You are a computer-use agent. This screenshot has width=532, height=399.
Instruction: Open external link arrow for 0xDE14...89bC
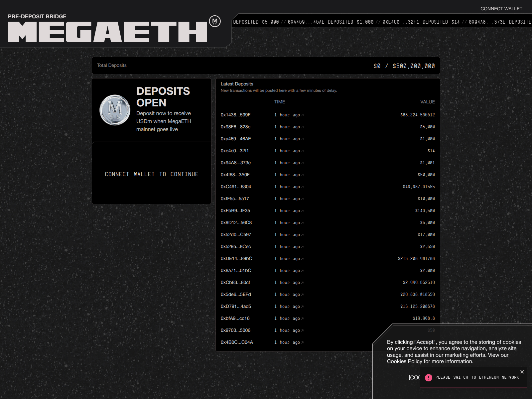tap(302, 259)
